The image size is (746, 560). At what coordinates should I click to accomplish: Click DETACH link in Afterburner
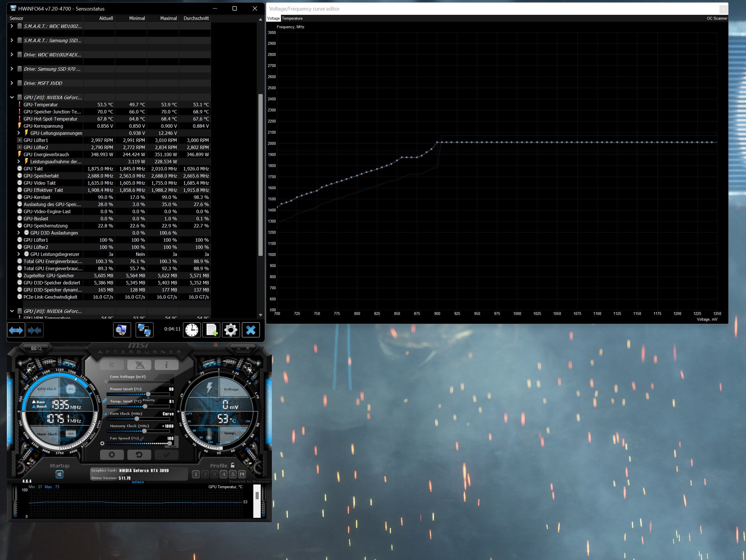[x=138, y=482]
